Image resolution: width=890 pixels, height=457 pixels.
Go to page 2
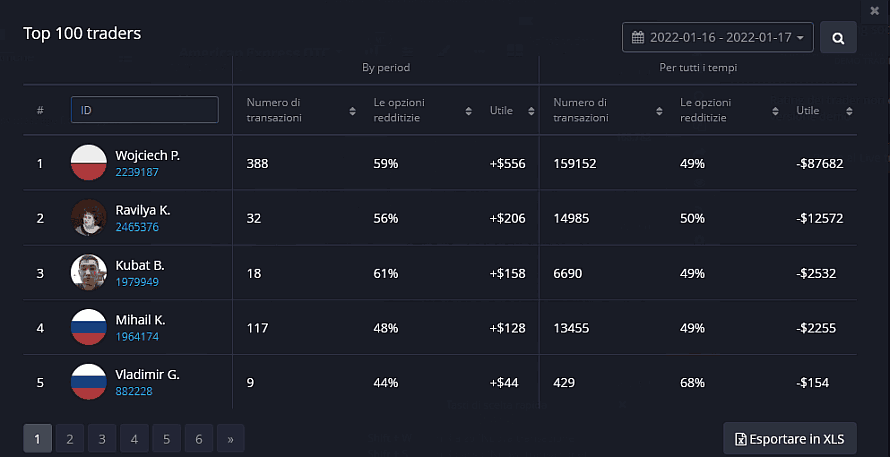[x=70, y=438]
